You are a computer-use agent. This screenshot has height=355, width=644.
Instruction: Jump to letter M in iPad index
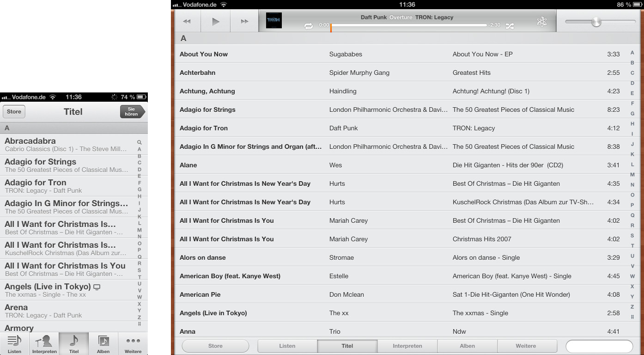pos(632,175)
